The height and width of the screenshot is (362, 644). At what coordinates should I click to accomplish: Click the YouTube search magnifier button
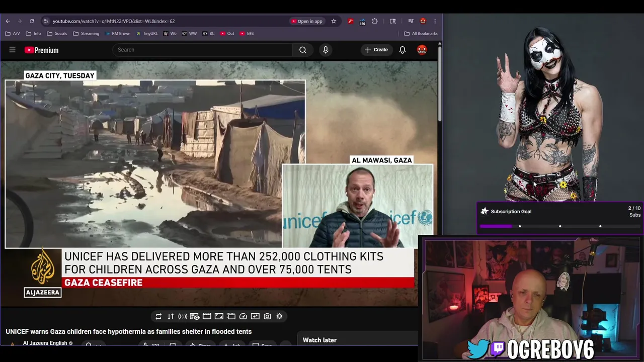(x=303, y=50)
